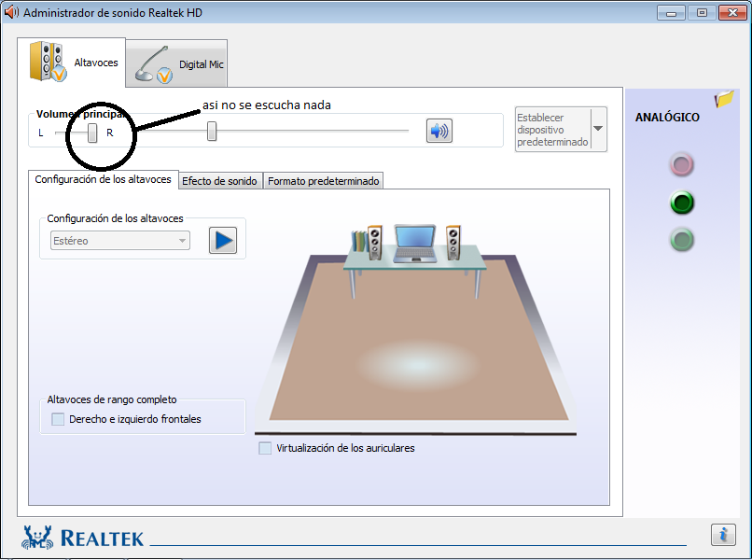Image resolution: width=752 pixels, height=560 pixels.
Task: Open the Efecto de sonido tab
Action: [x=219, y=181]
